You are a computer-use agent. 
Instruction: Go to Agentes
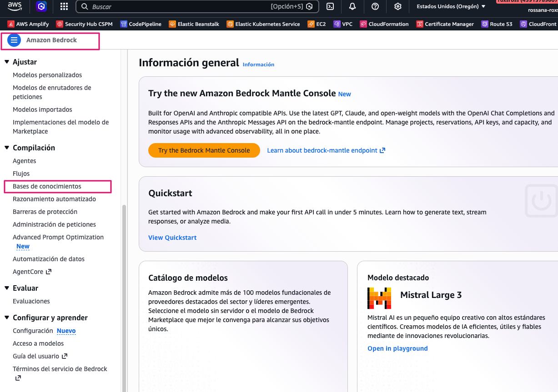click(x=25, y=161)
